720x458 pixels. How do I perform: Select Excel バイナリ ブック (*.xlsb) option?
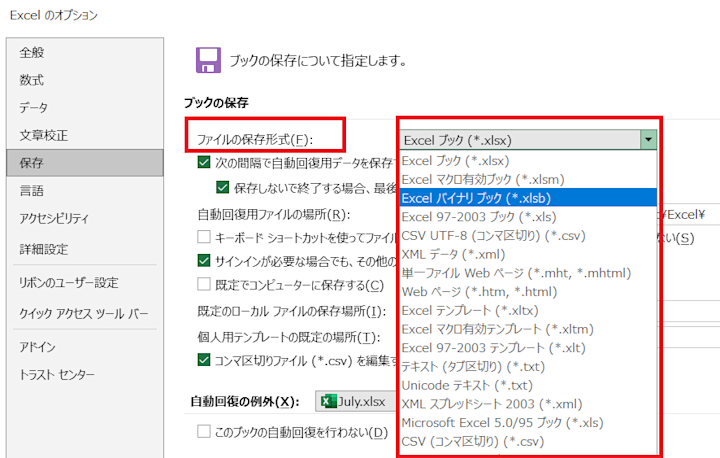[528, 198]
